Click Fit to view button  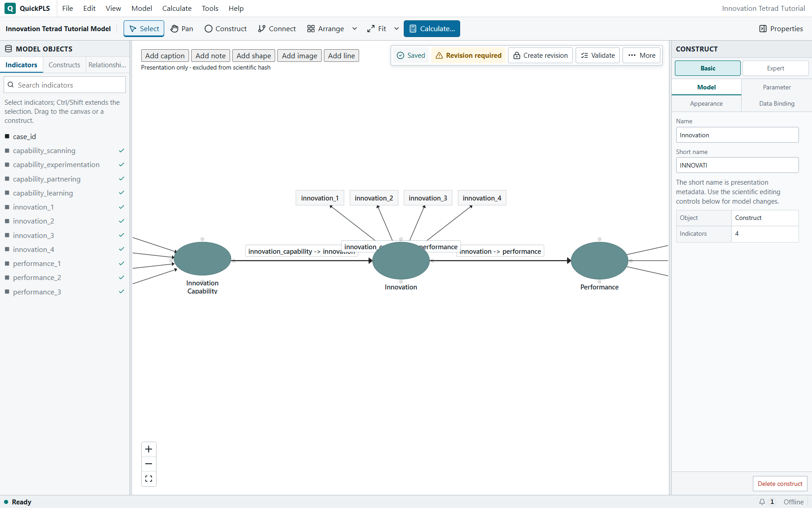click(377, 28)
